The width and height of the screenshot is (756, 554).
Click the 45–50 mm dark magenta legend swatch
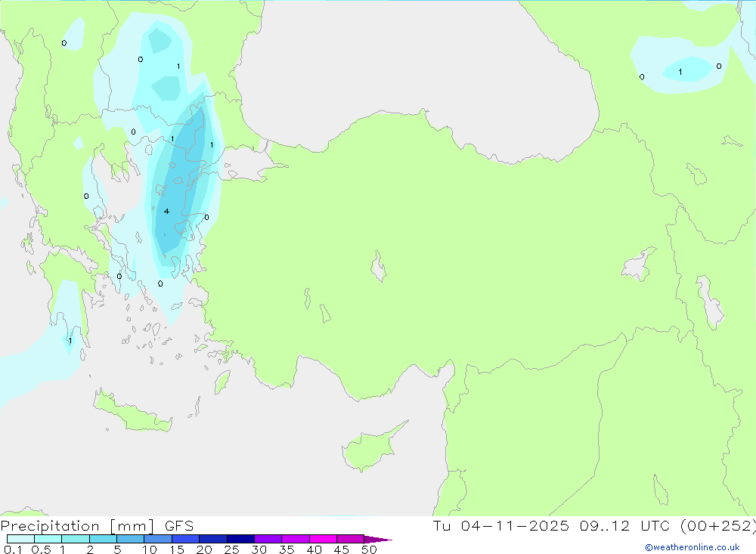click(x=350, y=539)
